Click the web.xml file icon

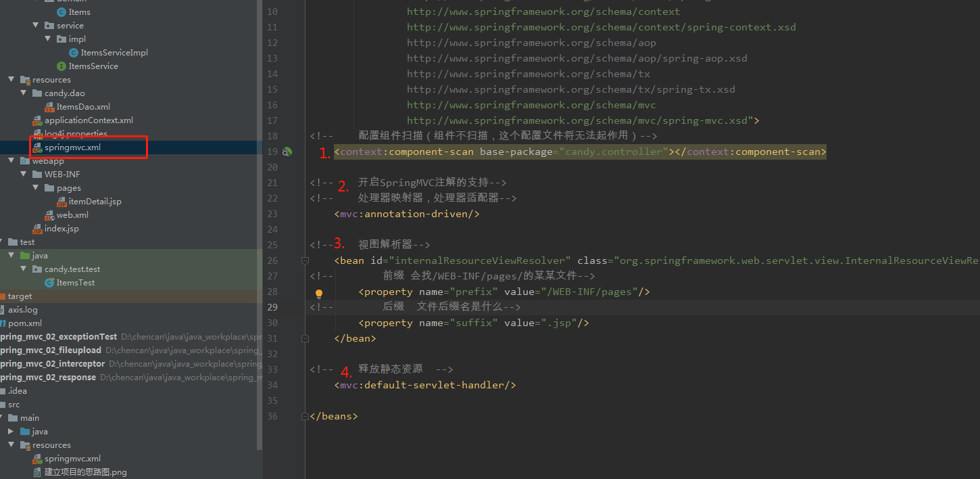[50, 215]
